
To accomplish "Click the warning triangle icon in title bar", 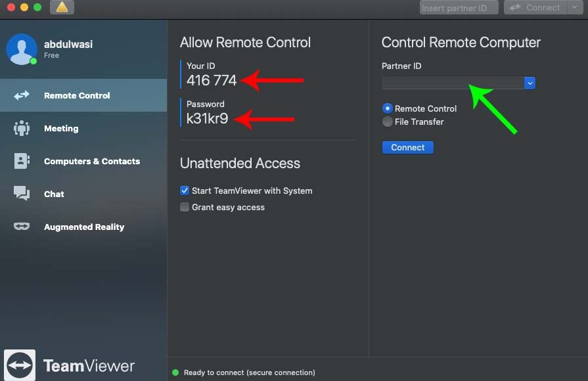I will coord(62,7).
